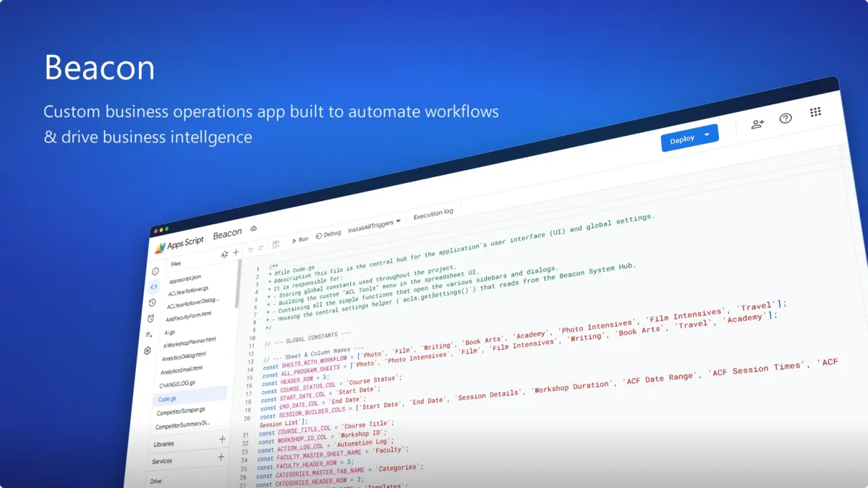Open the Deploy dropdown arrow

click(x=707, y=134)
